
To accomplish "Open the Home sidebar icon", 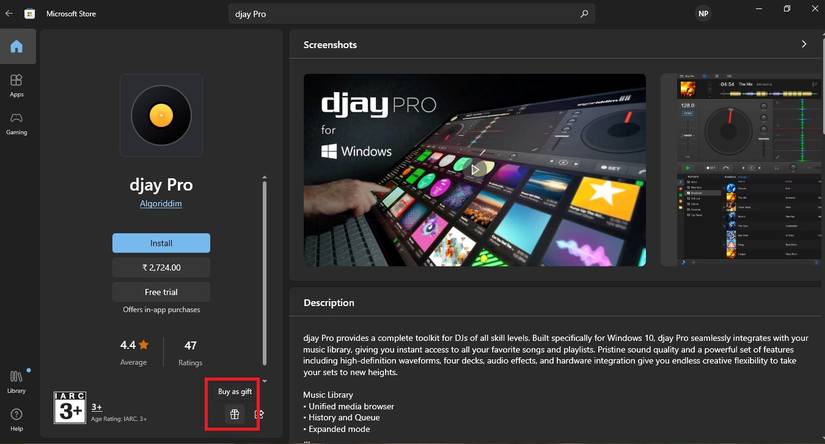I will 17,46.
